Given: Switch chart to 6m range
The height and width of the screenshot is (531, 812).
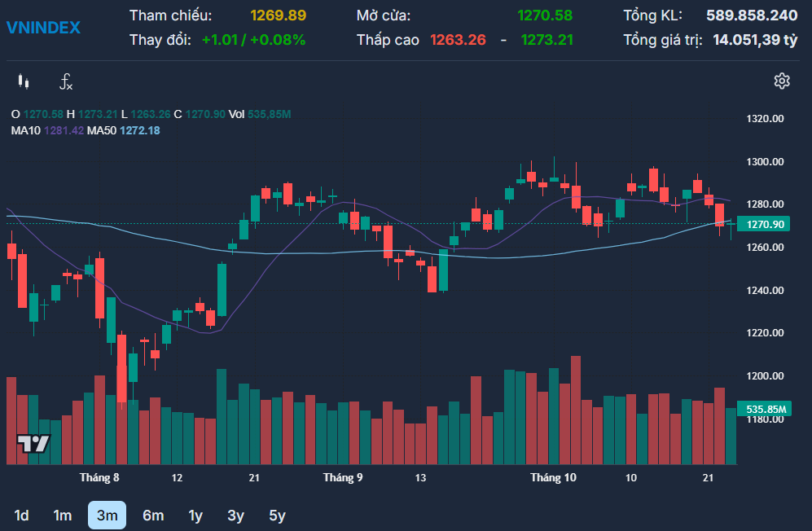Looking at the screenshot, I should pos(153,516).
